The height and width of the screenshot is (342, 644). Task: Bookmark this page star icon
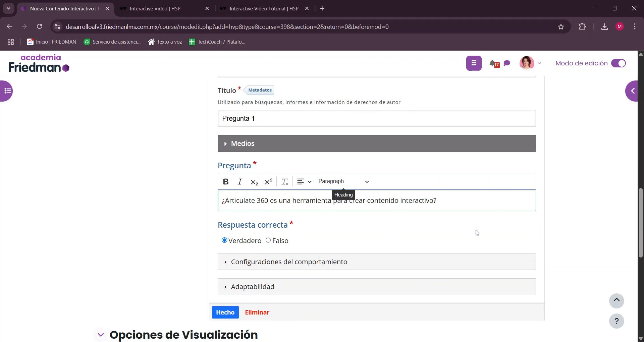561,27
